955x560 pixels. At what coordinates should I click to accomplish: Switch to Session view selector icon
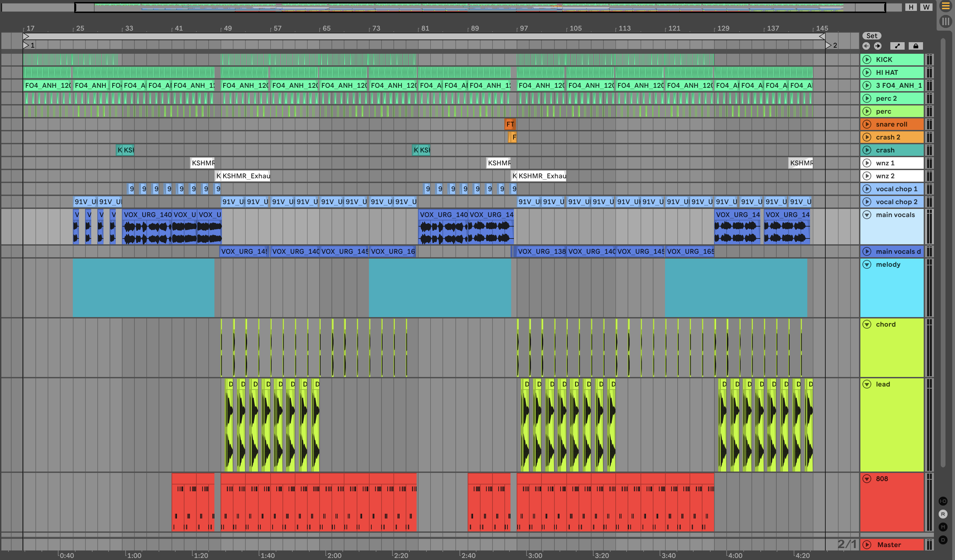(945, 21)
